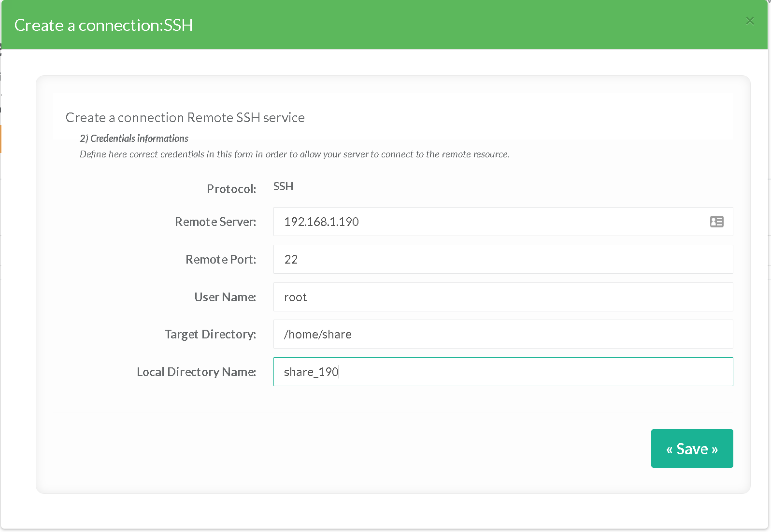Click the Protocol label
The image size is (771, 532).
231,189
